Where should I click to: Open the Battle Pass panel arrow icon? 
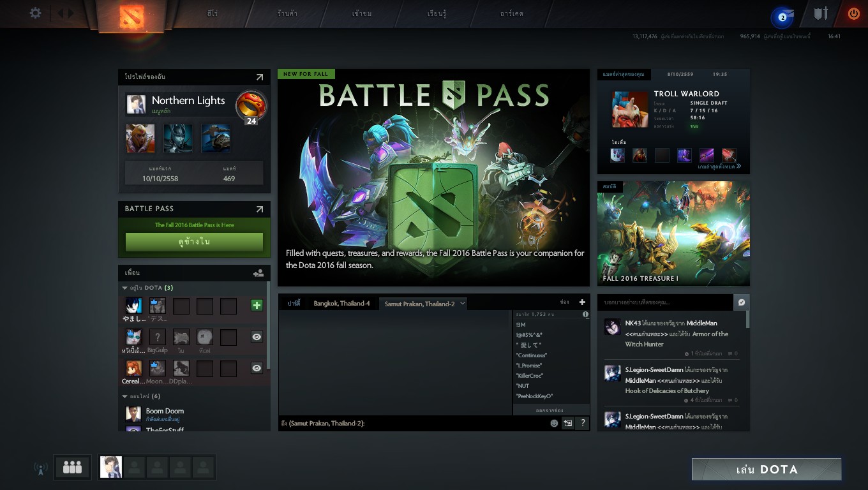(260, 209)
